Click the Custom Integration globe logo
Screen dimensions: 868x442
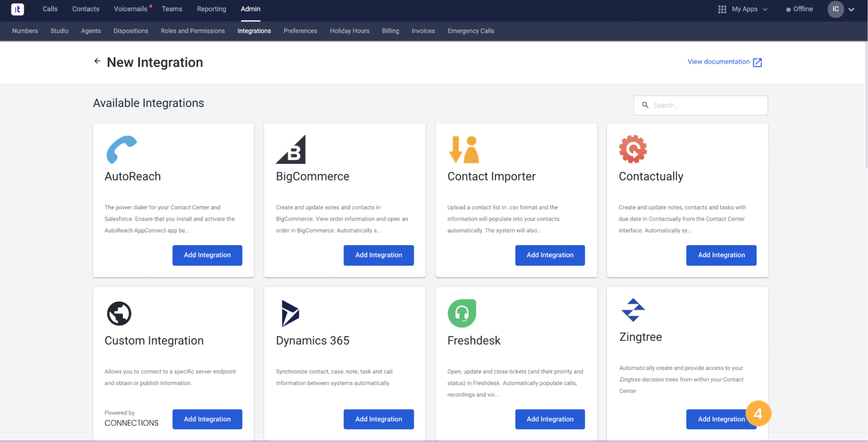coord(119,314)
